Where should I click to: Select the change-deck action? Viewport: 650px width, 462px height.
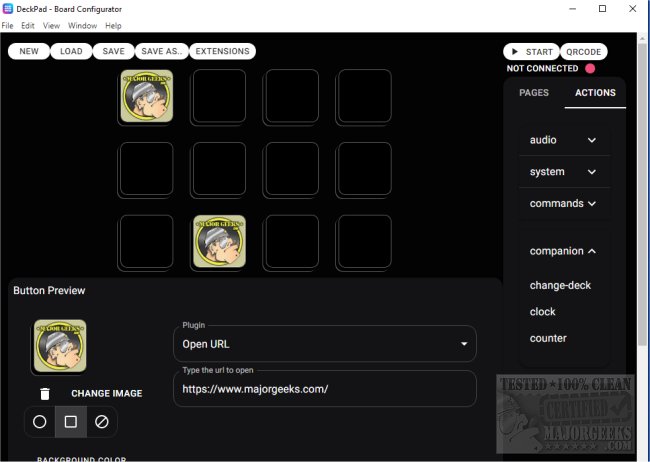coord(560,285)
